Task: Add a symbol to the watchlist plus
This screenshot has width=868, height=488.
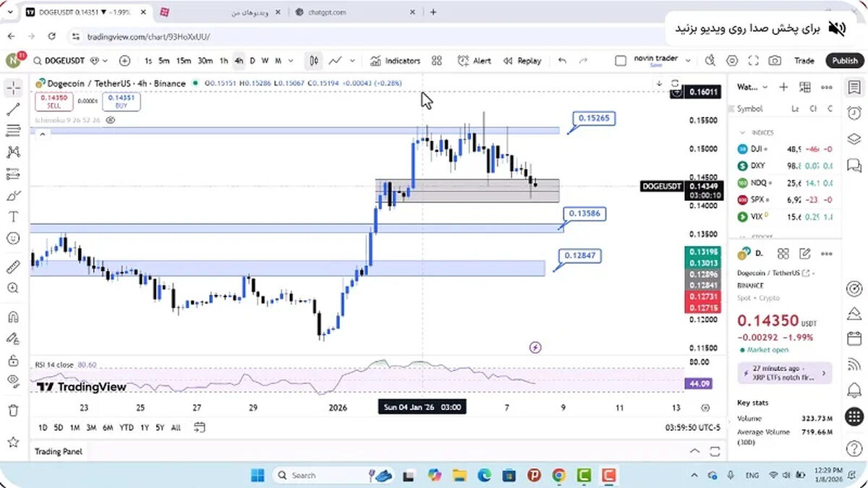Action: 783,87
